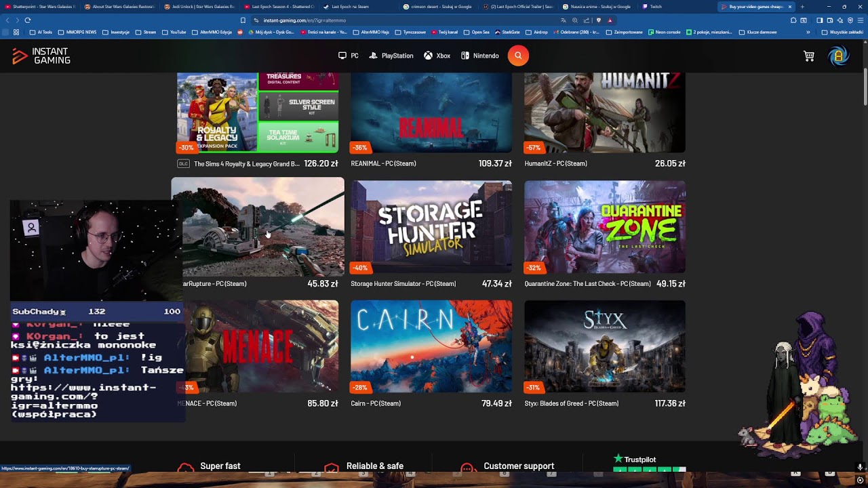Screen dimensions: 868x488
Task: Open the shopping cart
Action: coord(809,56)
